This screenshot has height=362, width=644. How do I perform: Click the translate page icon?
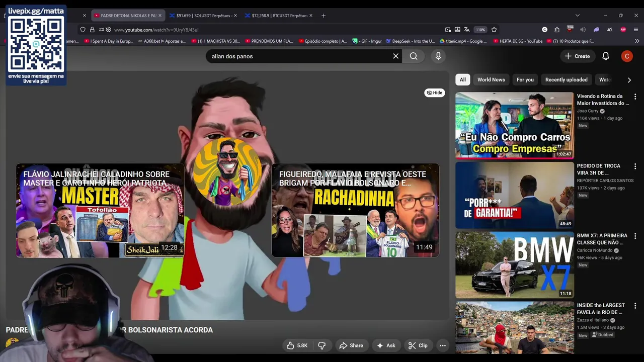coord(467,30)
